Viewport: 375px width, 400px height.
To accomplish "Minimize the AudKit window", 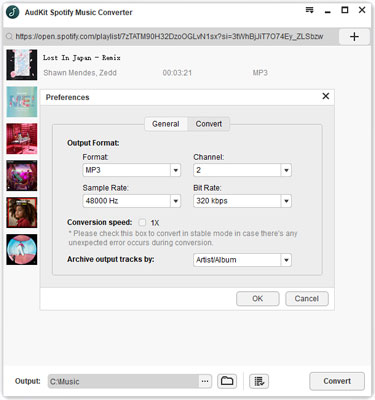I will [328, 11].
